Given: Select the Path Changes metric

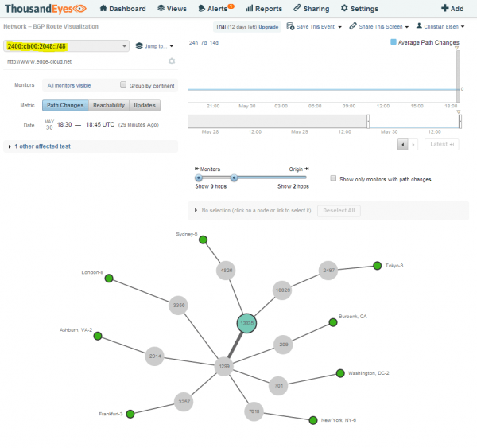Looking at the screenshot, I should tap(65, 105).
